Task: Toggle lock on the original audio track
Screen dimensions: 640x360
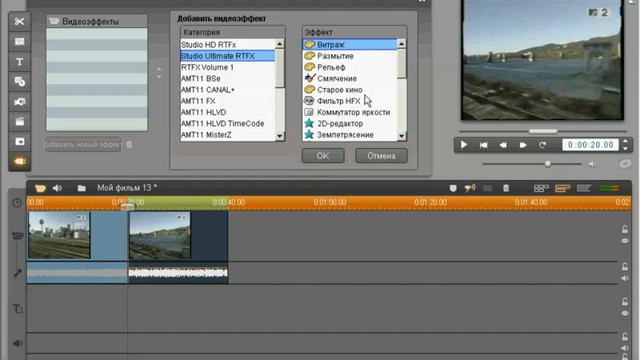Action: [x=625, y=267]
